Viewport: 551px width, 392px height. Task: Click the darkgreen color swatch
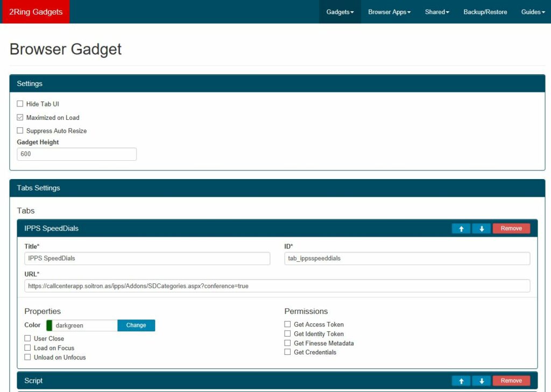50,325
